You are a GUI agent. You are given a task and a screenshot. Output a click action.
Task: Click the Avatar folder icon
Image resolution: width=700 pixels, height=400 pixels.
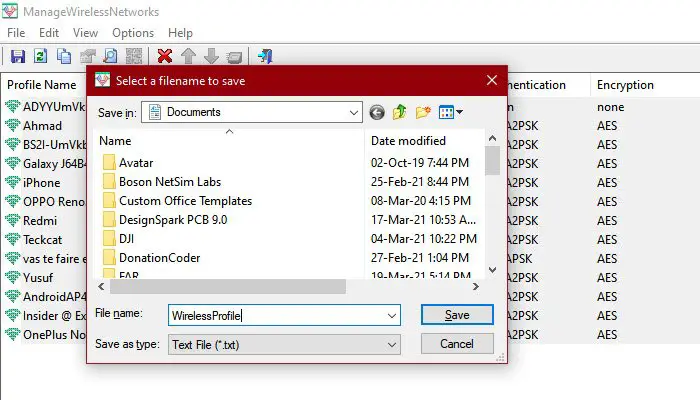(x=109, y=163)
